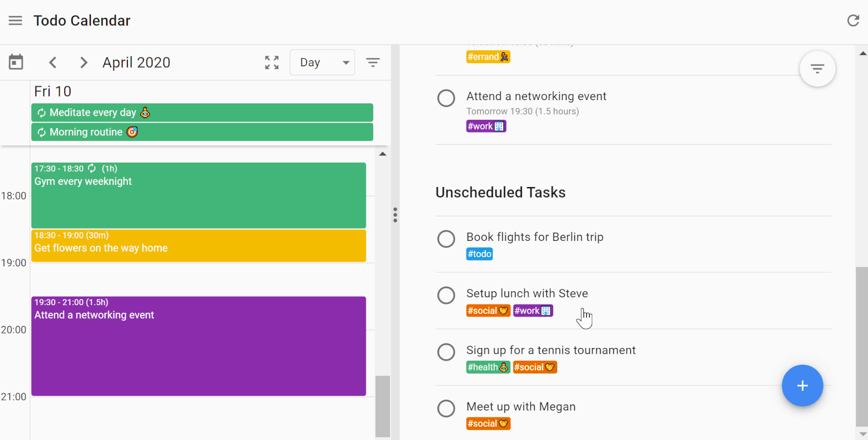Click the task list scrollbar thumb
This screenshot has width=868, height=440.
(862, 346)
